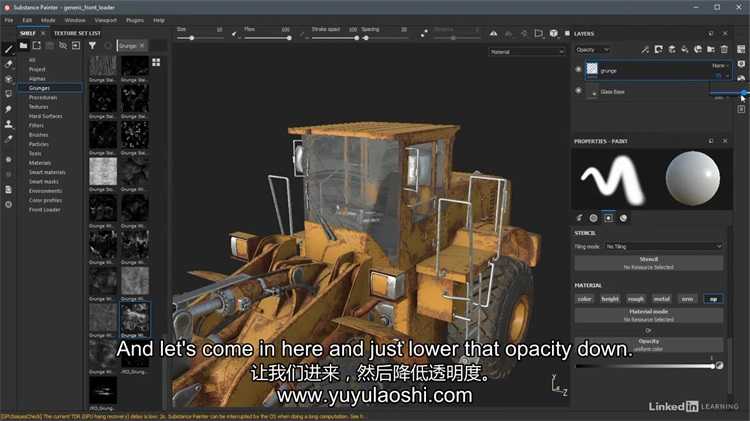Hide the Glass Base layer visibility eye

point(578,90)
